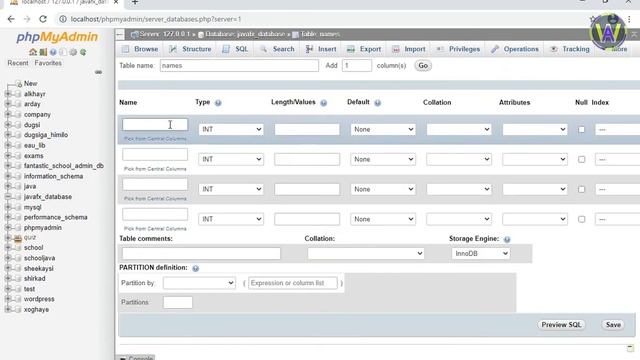640x360 pixels.
Task: Collapse the javafx_database tree node
Action: point(8,197)
